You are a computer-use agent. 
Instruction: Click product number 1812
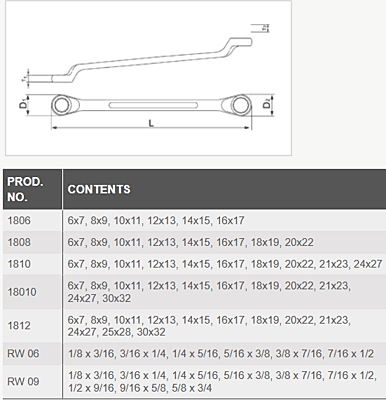click(19, 325)
